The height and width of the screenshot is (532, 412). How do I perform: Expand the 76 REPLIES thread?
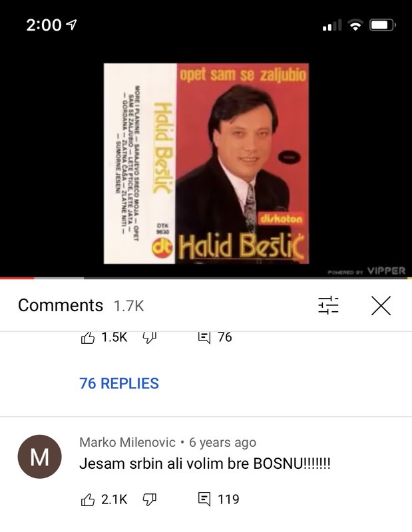click(x=119, y=384)
